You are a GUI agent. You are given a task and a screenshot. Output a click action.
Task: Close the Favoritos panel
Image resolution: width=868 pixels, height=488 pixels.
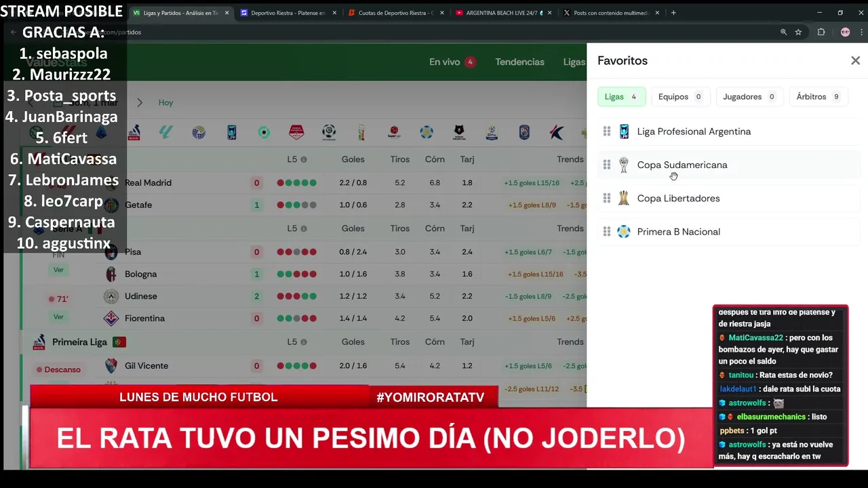pyautogui.click(x=855, y=61)
